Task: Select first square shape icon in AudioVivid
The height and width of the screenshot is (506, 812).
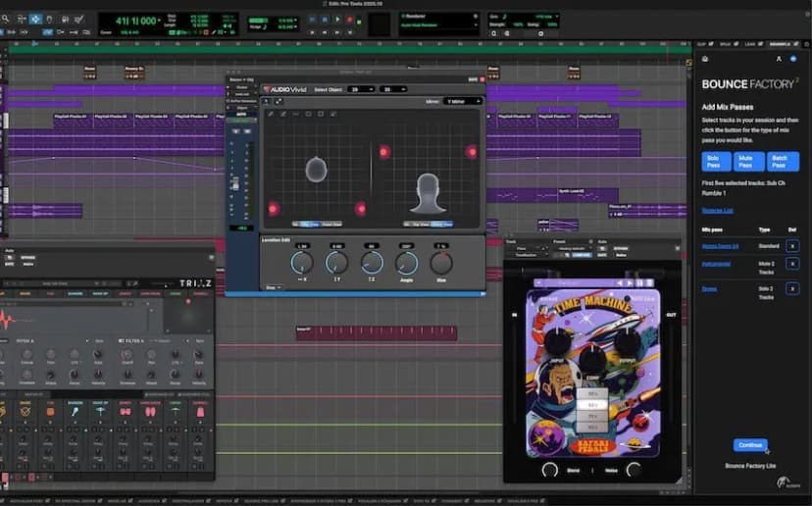Action: tap(308, 114)
